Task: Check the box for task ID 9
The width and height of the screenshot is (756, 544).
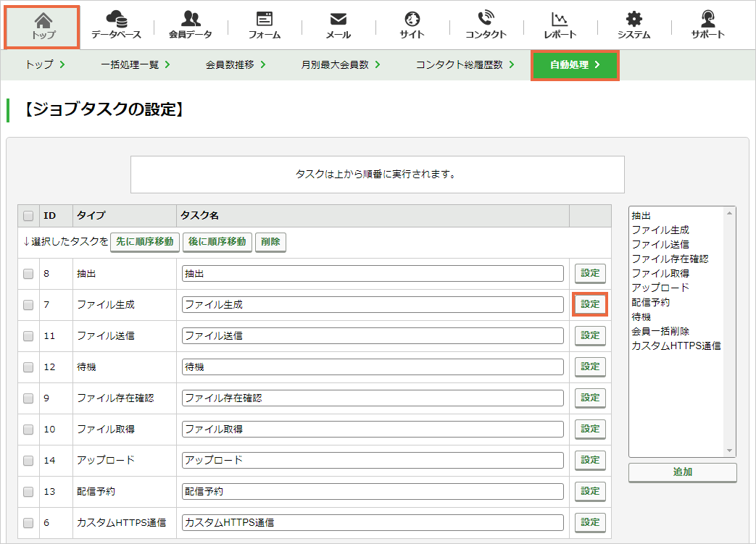Action: [x=28, y=398]
